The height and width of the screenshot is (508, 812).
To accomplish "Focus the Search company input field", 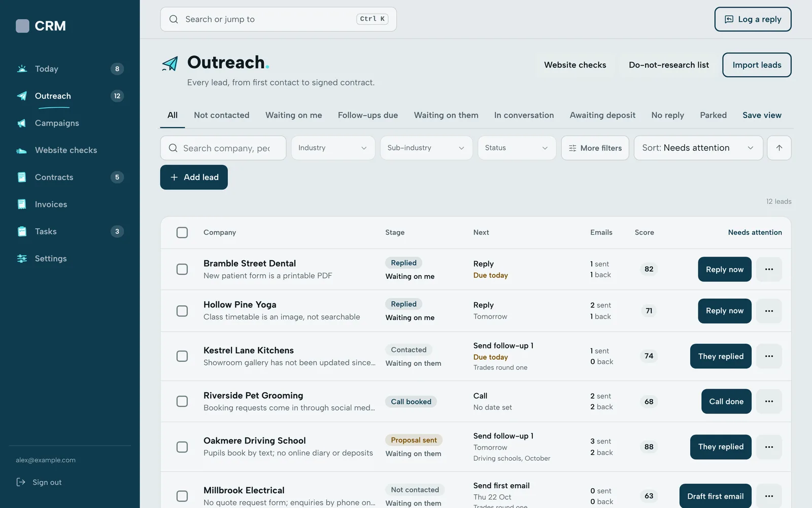I will [x=223, y=148].
